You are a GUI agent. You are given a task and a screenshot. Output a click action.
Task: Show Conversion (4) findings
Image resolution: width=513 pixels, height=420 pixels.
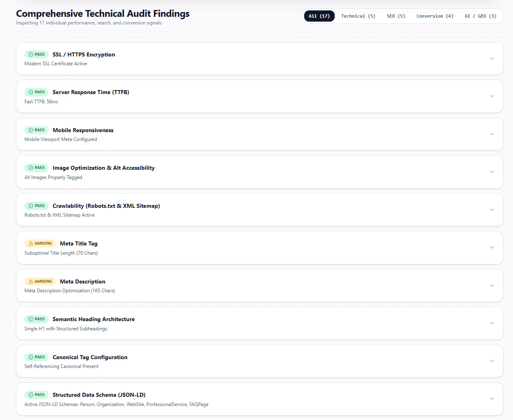coord(435,16)
